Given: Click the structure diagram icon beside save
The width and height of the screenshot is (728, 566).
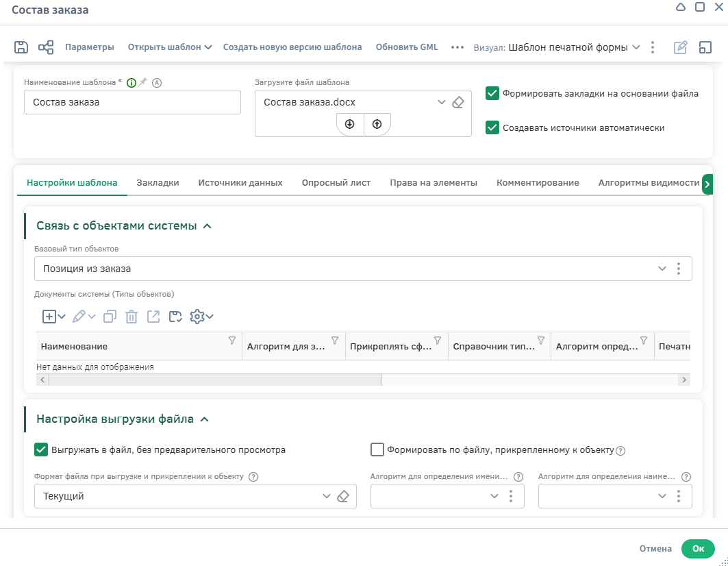Looking at the screenshot, I should [x=46, y=47].
